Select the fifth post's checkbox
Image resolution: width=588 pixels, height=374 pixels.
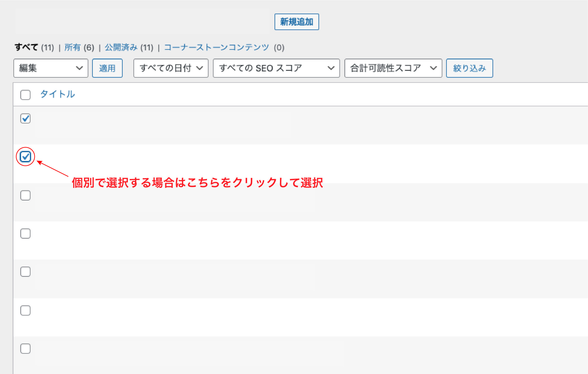click(25, 272)
